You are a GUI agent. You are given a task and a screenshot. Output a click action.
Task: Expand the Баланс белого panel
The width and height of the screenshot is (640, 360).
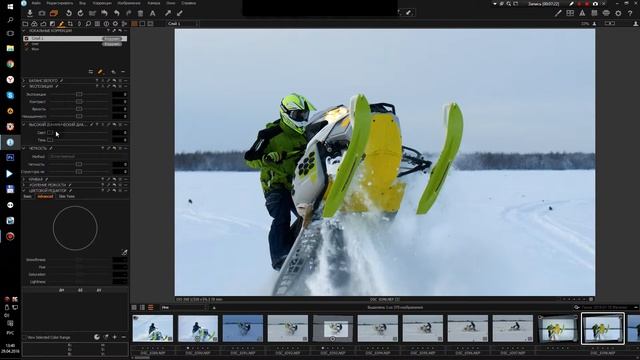[x=24, y=81]
